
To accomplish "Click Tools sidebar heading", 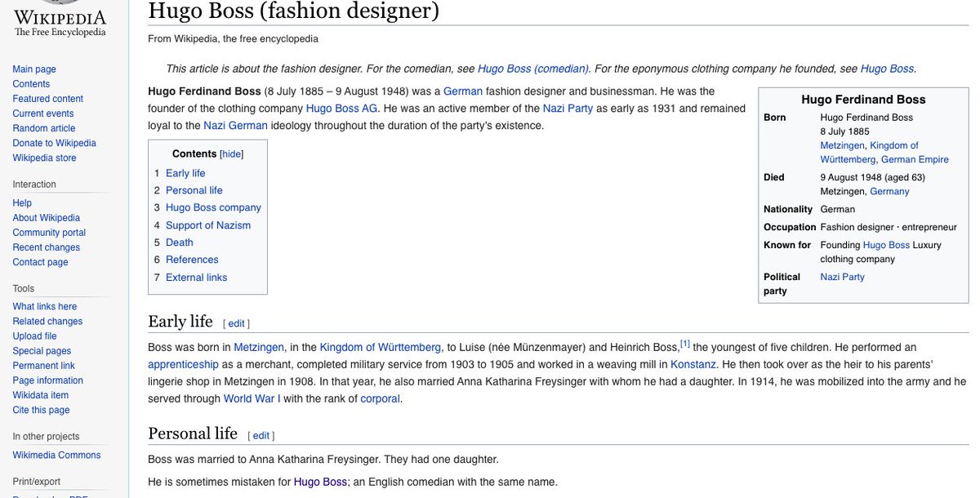I will (24, 288).
